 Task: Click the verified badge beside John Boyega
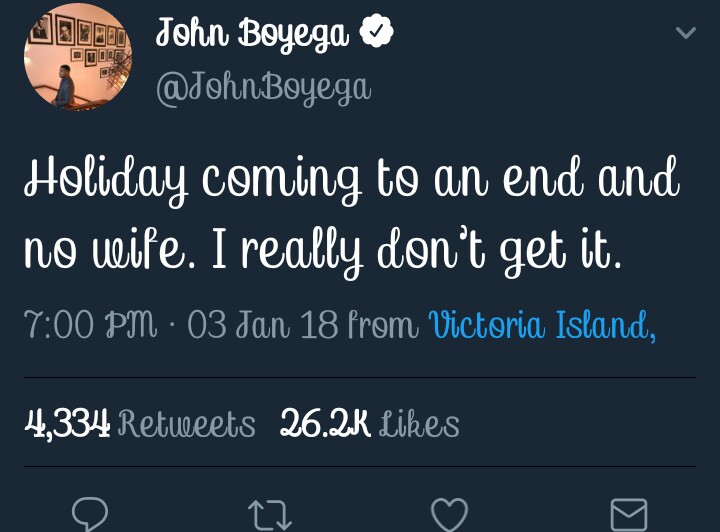click(376, 34)
